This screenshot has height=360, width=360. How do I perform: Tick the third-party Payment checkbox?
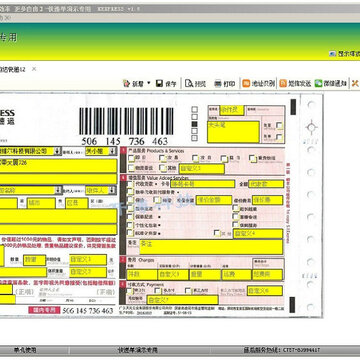coord(188,291)
